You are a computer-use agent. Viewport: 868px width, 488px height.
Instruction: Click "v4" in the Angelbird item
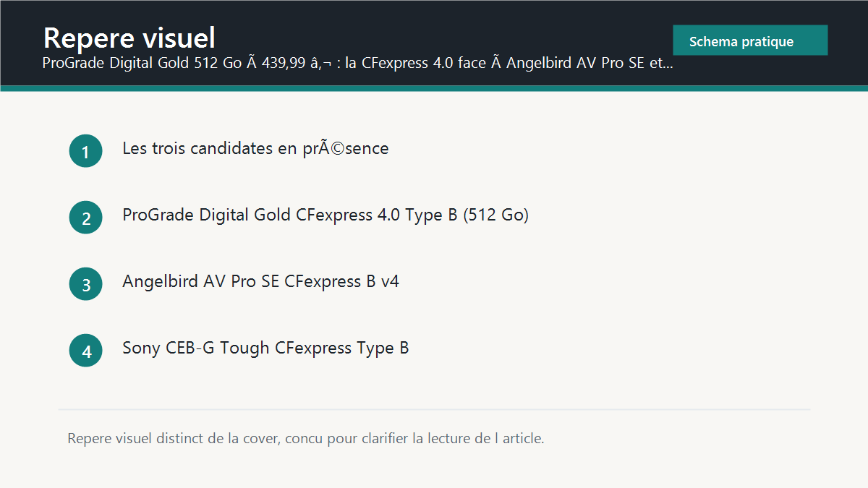(390, 282)
